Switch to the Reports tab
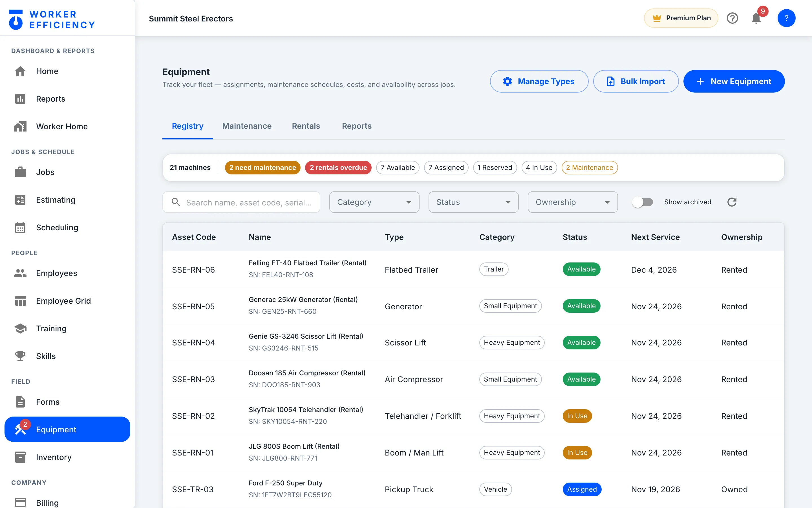The image size is (812, 508). [x=356, y=126]
